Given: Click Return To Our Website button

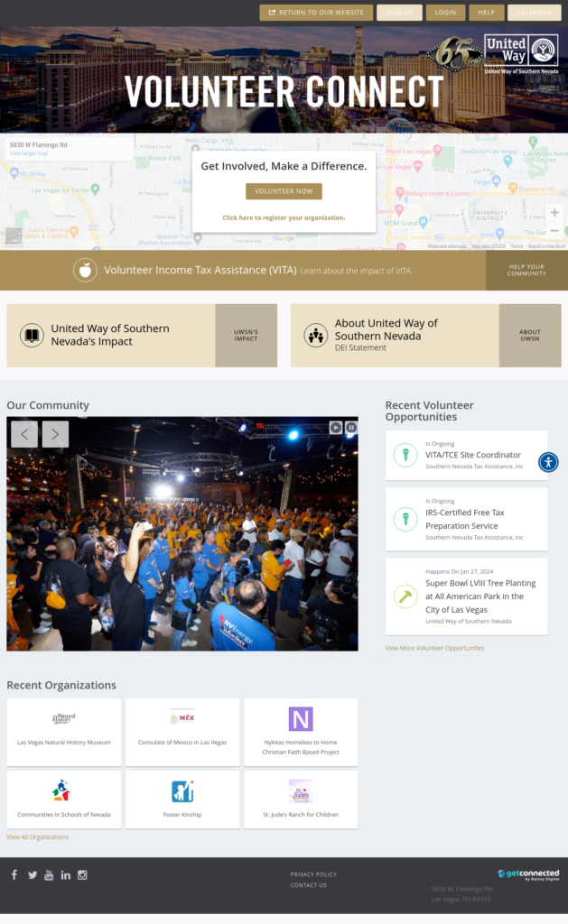Looking at the screenshot, I should coord(316,13).
